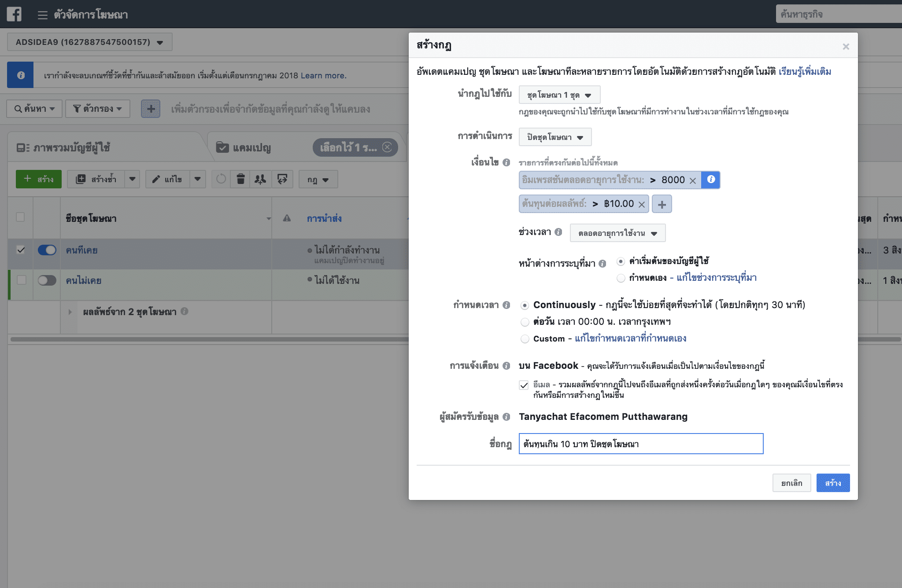Click the refresh circle icon in toolbar
Image resolution: width=902 pixels, height=588 pixels.
point(221,179)
